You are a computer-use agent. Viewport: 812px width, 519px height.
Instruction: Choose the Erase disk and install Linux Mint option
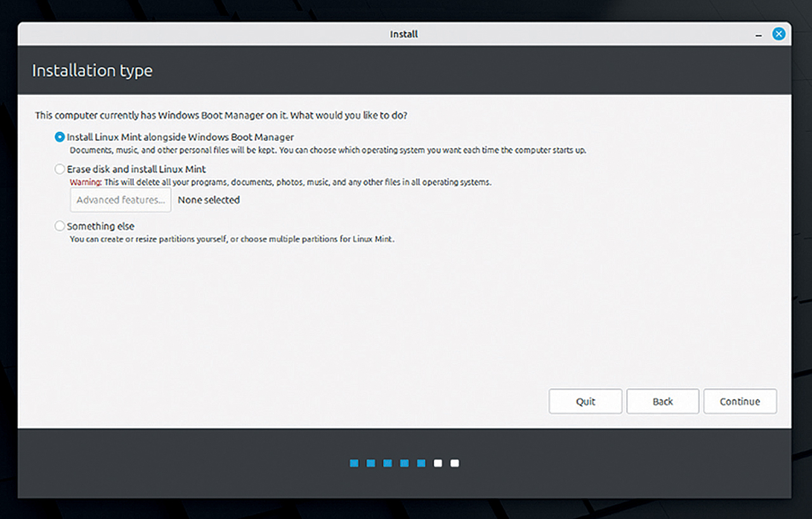coord(60,169)
